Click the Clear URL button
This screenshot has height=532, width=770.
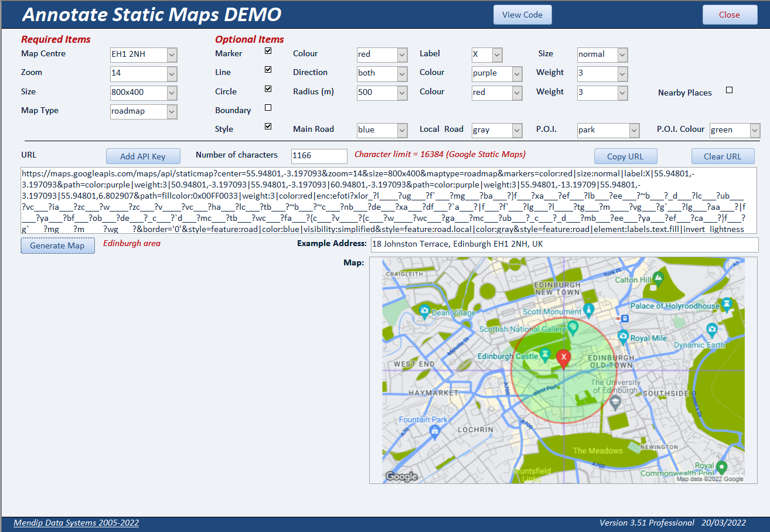pyautogui.click(x=723, y=156)
